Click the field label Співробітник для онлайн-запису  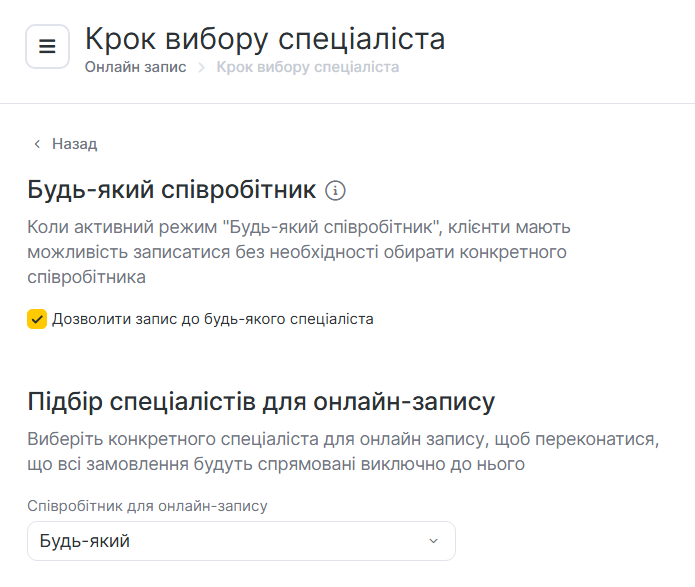147,506
